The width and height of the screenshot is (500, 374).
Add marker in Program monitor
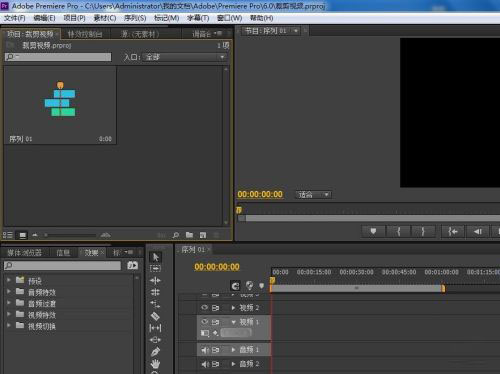tap(373, 231)
